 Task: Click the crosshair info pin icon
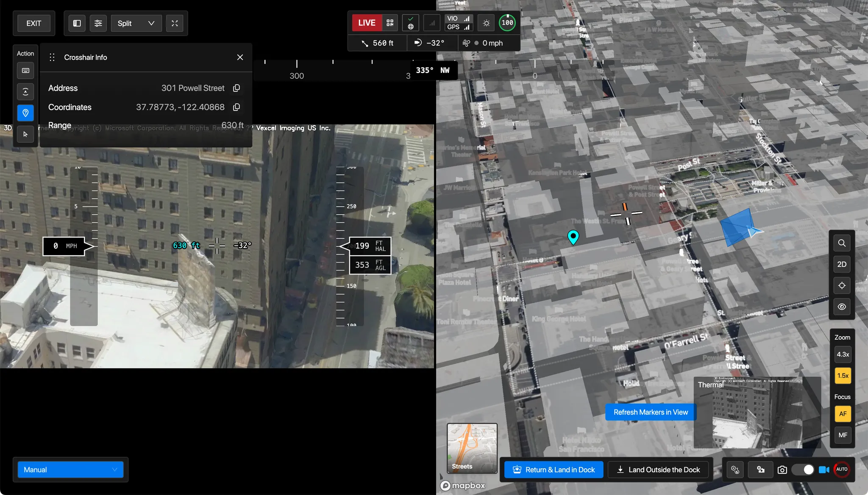click(x=25, y=113)
